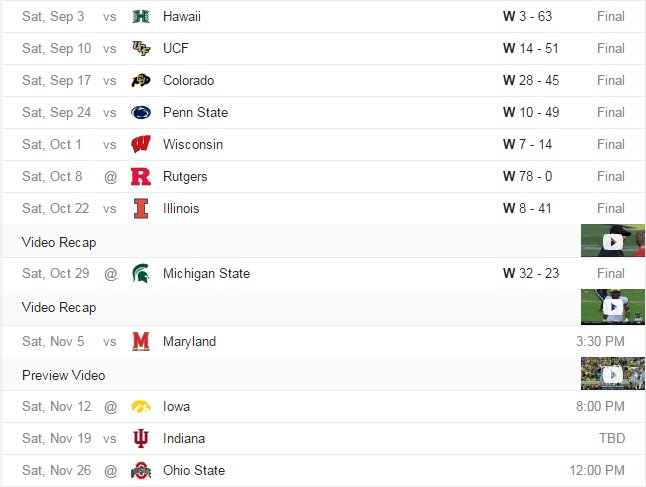Select the Colorado buffalo logo

[141, 80]
